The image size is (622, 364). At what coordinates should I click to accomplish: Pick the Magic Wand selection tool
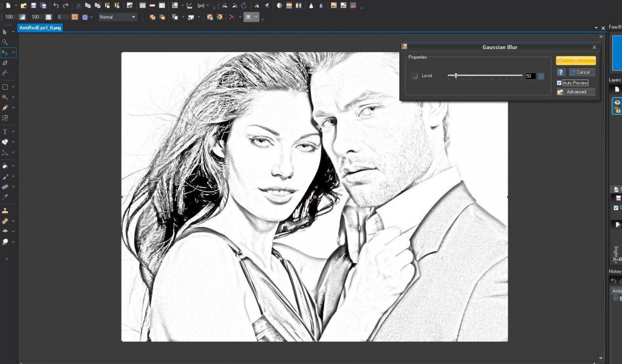coord(4,97)
